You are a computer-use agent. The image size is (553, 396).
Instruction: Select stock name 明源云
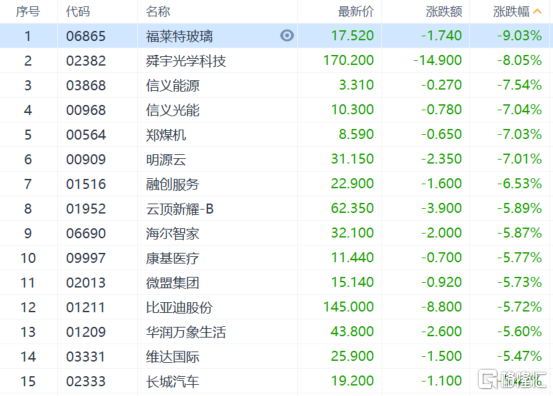pyautogui.click(x=166, y=159)
